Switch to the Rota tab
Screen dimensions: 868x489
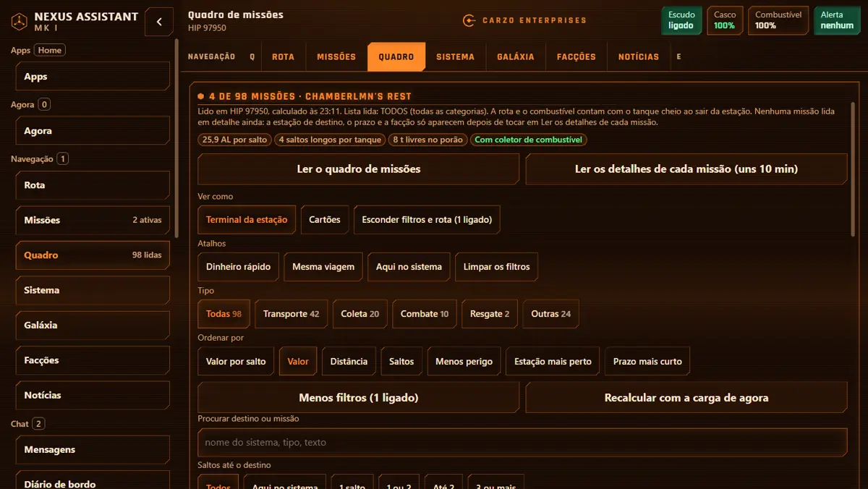point(283,56)
